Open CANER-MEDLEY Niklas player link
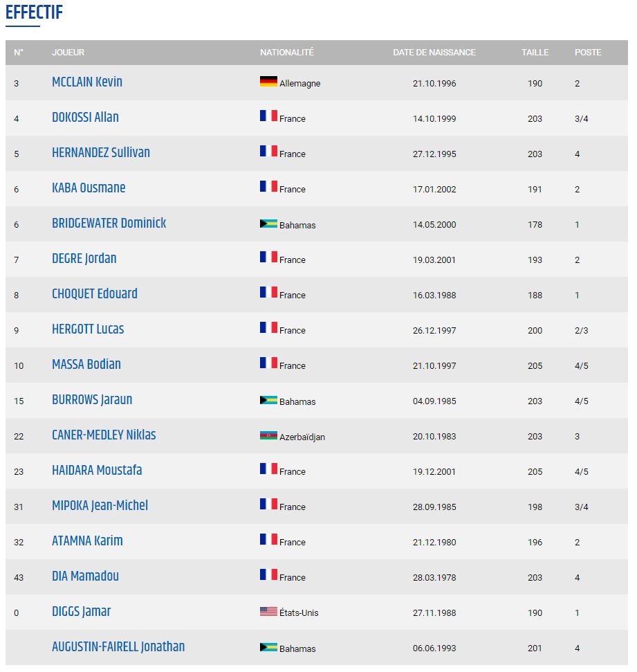 point(104,435)
